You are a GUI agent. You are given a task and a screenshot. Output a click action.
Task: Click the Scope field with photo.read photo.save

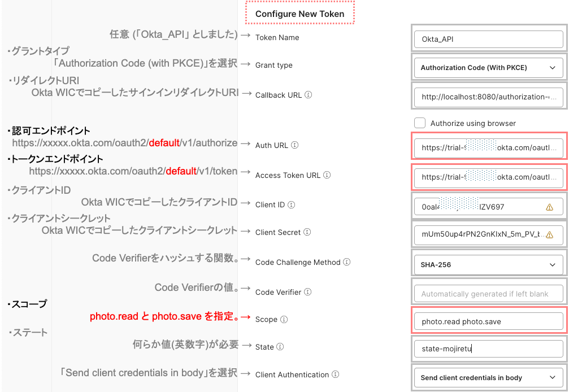click(488, 321)
